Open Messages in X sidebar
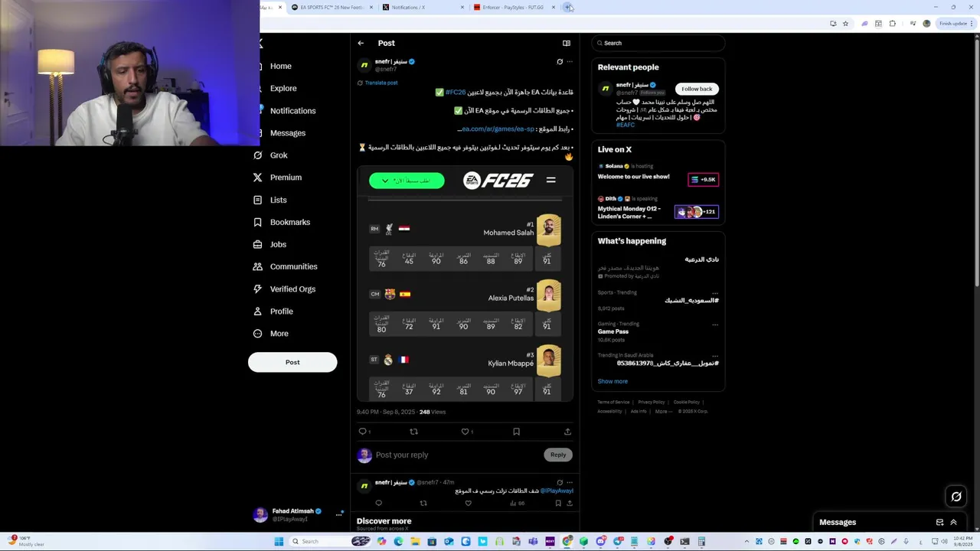 (287, 133)
